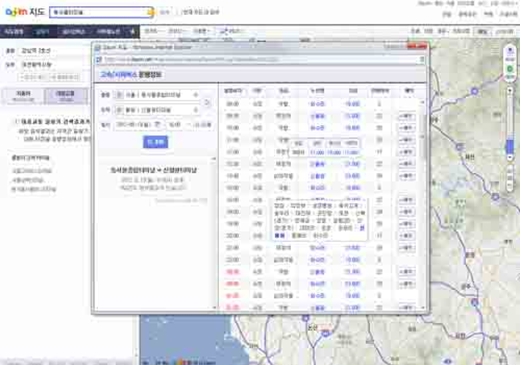Open the calendar picker by the date field
The height and width of the screenshot is (365, 521).
point(158,125)
